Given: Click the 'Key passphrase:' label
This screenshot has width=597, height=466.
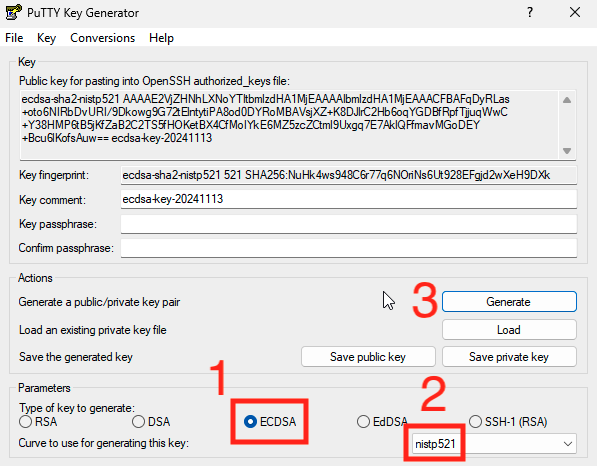Looking at the screenshot, I should (57, 224).
